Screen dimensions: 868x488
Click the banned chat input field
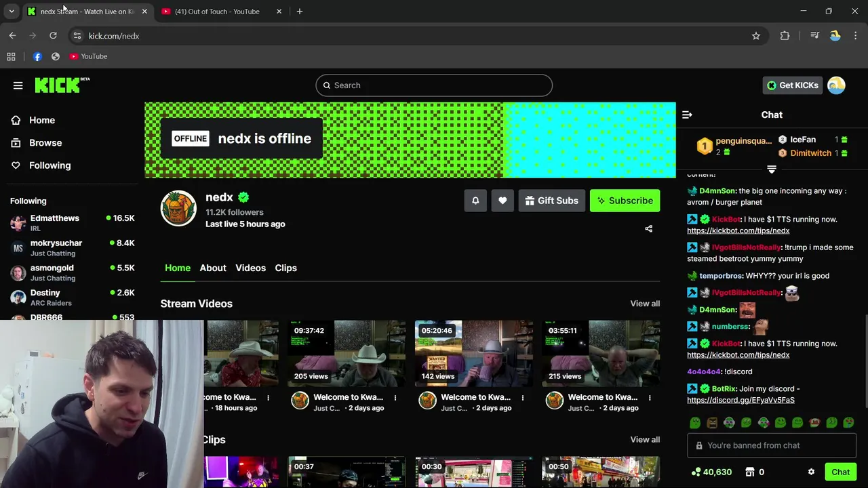point(772,445)
